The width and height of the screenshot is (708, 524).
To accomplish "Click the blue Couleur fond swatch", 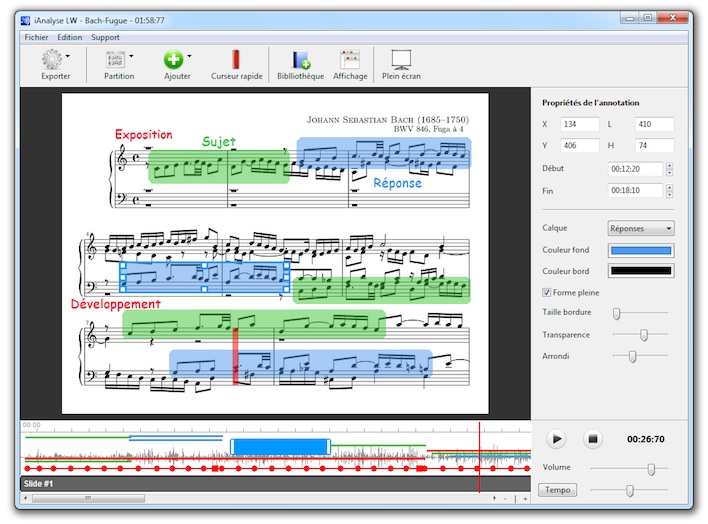I will tap(641, 250).
